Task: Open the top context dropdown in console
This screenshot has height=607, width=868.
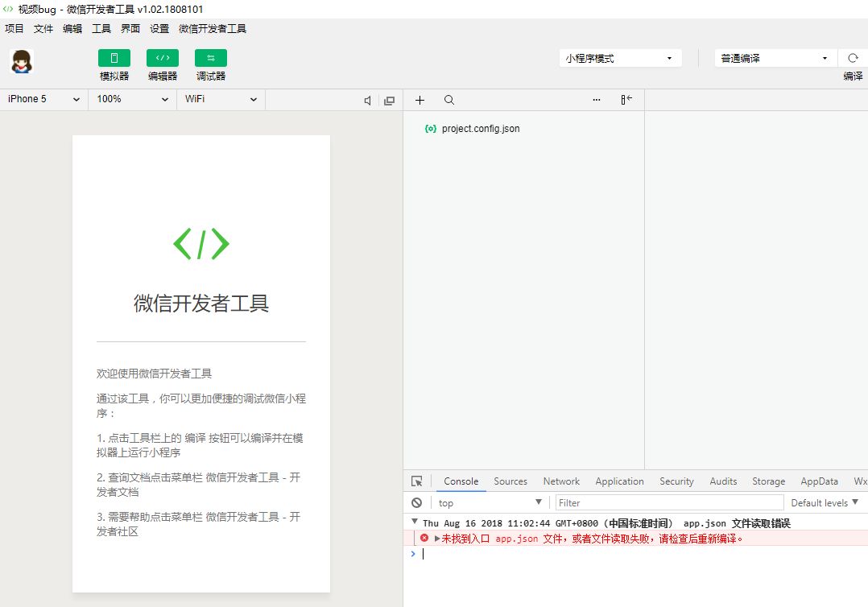Action: pos(490,502)
